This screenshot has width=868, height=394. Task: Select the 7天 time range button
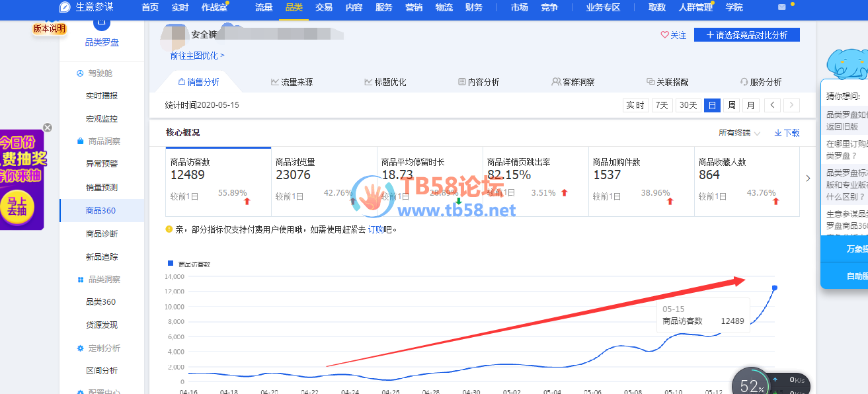(x=662, y=105)
